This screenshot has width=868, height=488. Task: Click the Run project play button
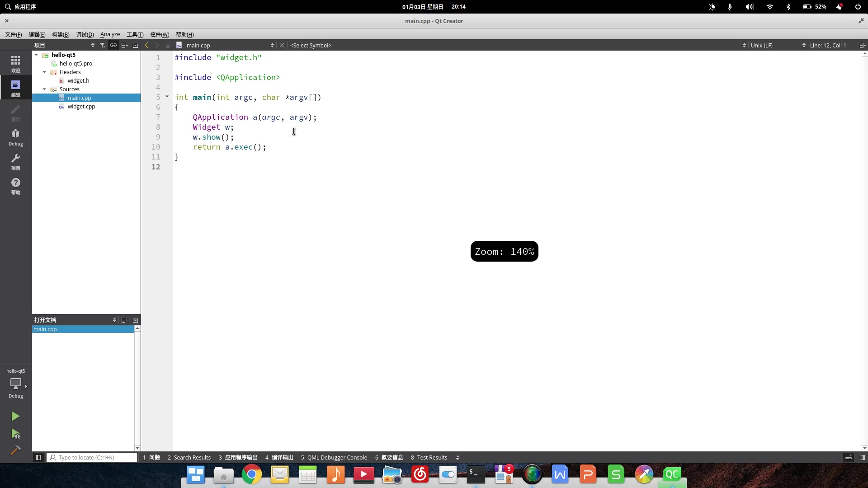pyautogui.click(x=15, y=416)
